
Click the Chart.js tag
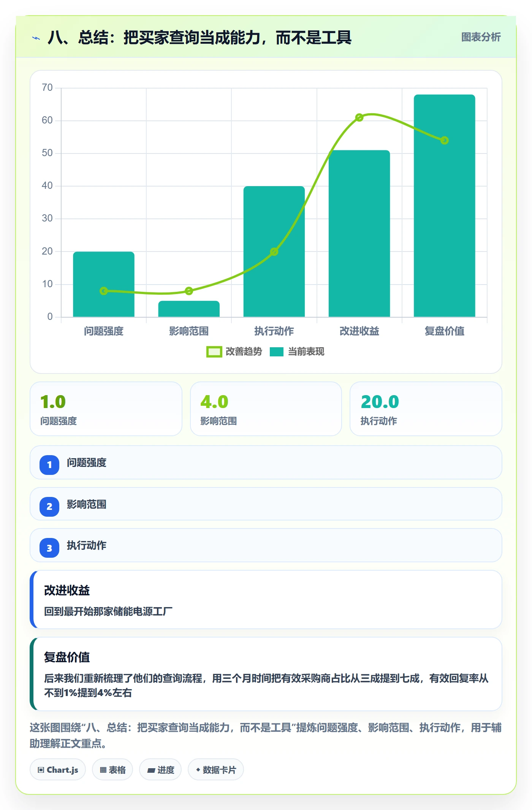(58, 770)
